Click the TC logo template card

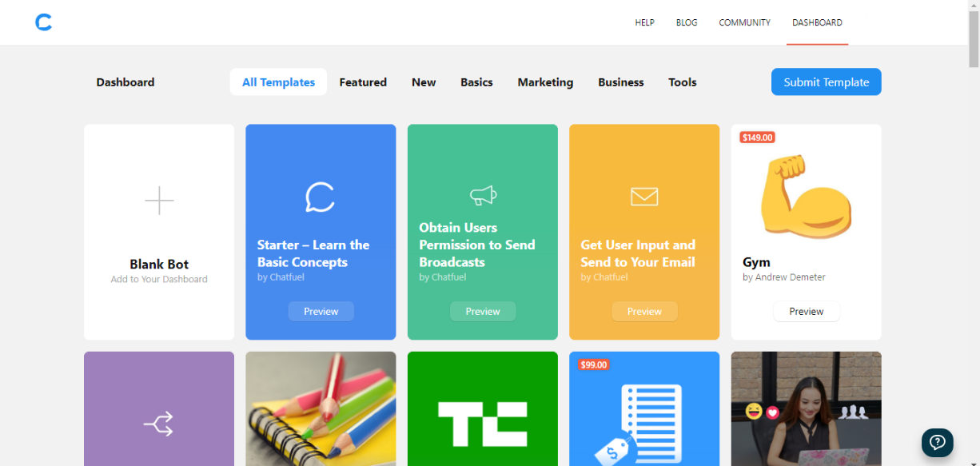[x=483, y=422]
